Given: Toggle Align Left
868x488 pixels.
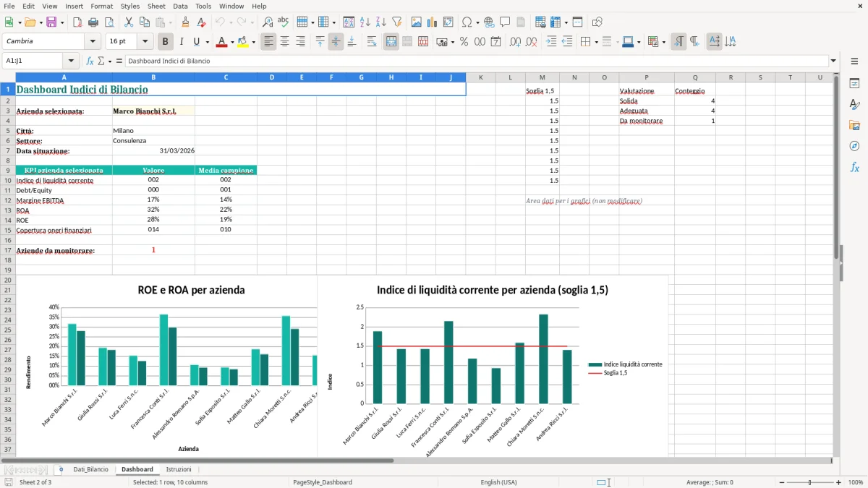Looking at the screenshot, I should pyautogui.click(x=268, y=42).
